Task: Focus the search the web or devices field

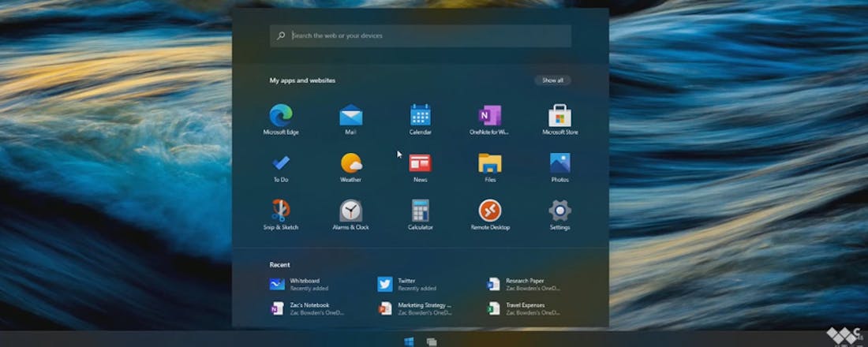Action: pyautogui.click(x=420, y=35)
